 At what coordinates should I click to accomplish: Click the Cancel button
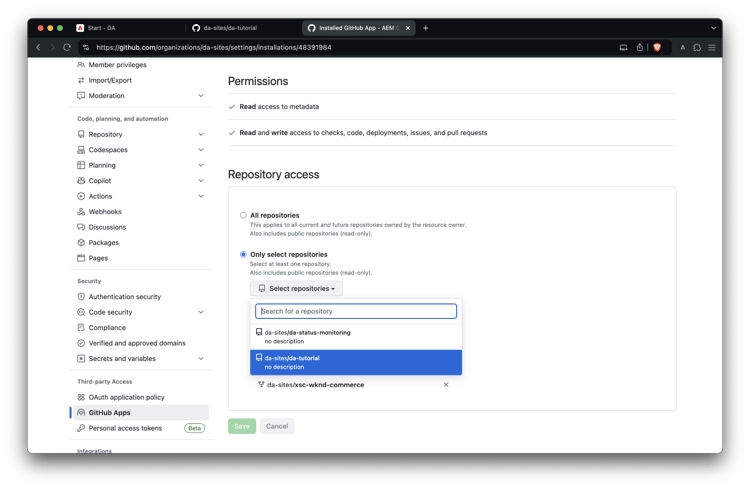pos(276,426)
